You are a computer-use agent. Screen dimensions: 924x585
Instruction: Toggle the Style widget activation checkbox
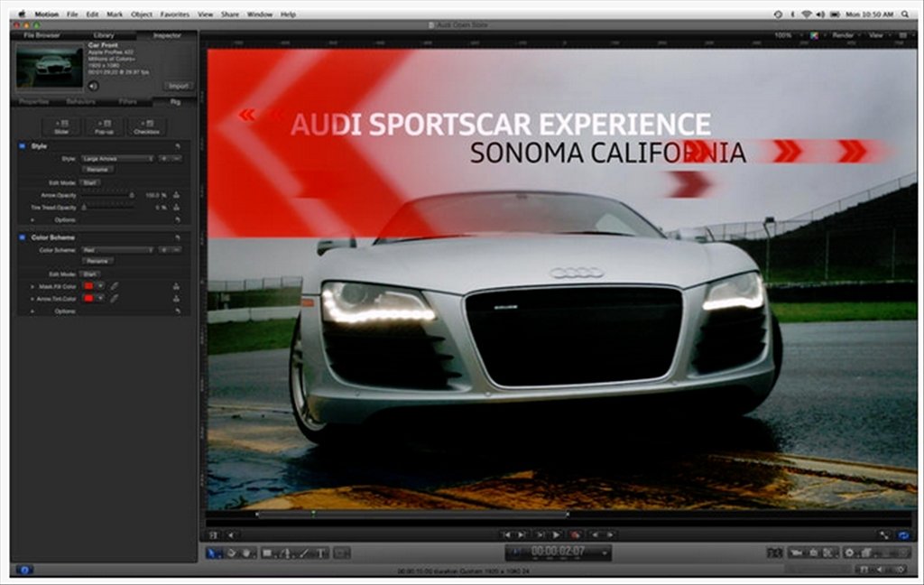tap(22, 146)
